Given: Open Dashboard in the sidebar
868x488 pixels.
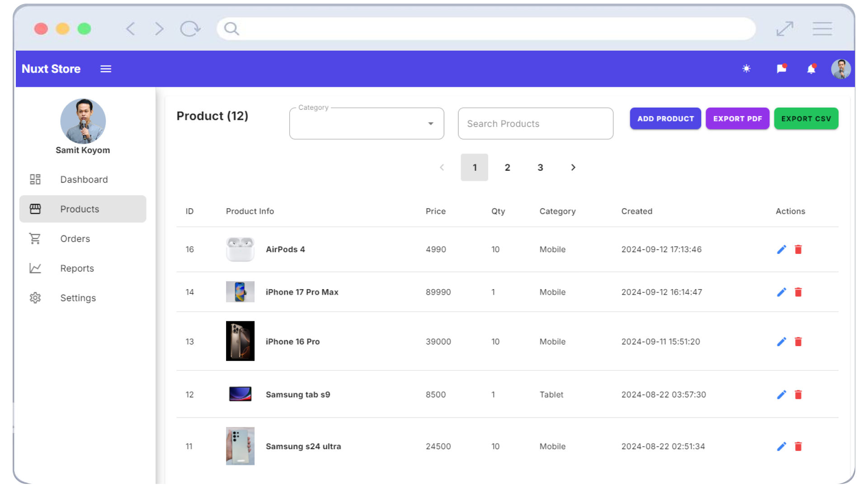Looking at the screenshot, I should (x=83, y=179).
